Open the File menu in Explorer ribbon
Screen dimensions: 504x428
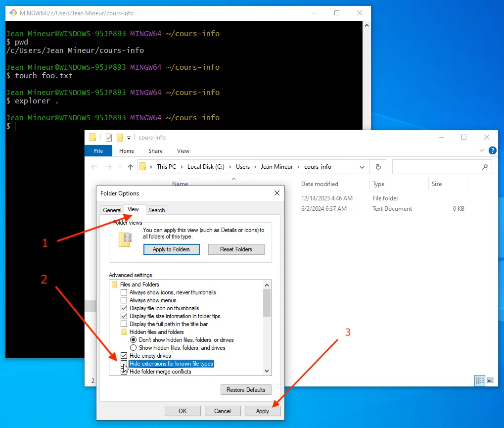point(98,151)
